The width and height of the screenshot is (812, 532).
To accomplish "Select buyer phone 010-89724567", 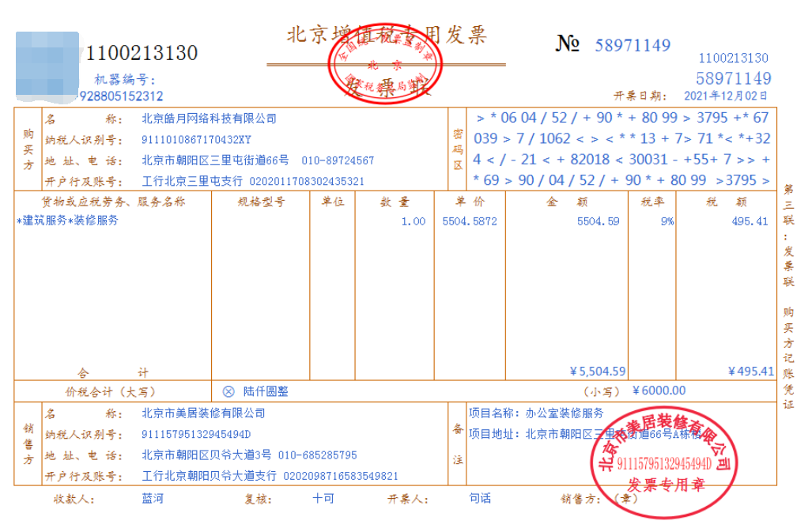I will tap(338, 161).
